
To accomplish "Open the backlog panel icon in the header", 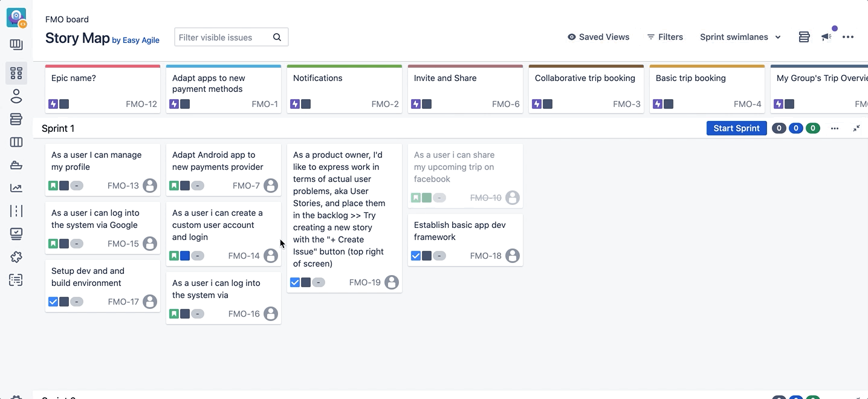I will (804, 37).
